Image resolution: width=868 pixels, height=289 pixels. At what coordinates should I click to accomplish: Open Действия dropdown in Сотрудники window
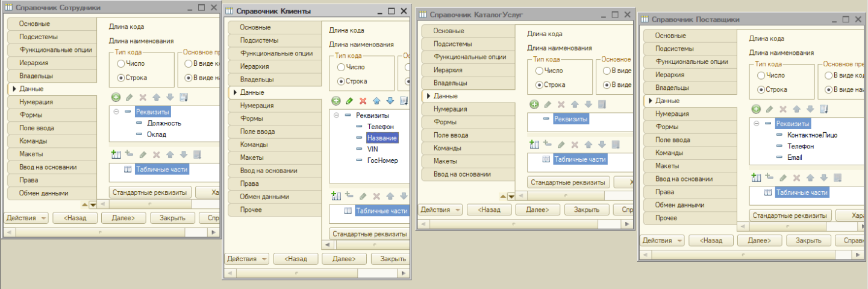25,218
